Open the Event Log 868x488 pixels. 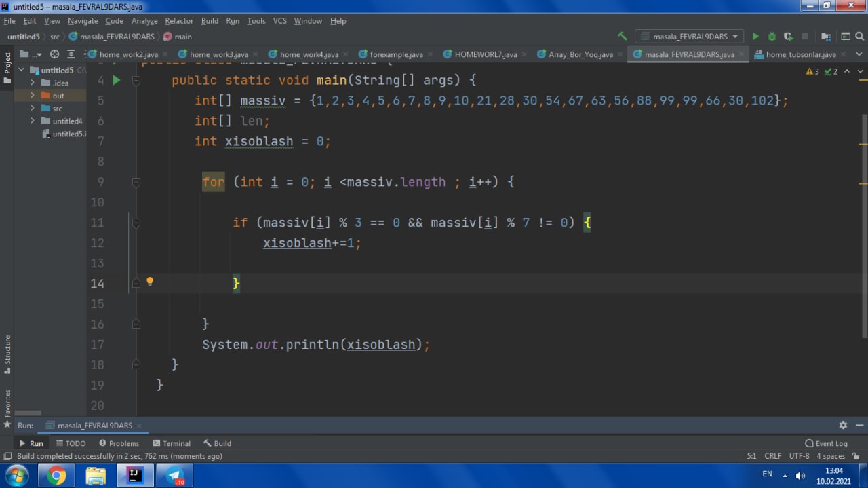(826, 443)
